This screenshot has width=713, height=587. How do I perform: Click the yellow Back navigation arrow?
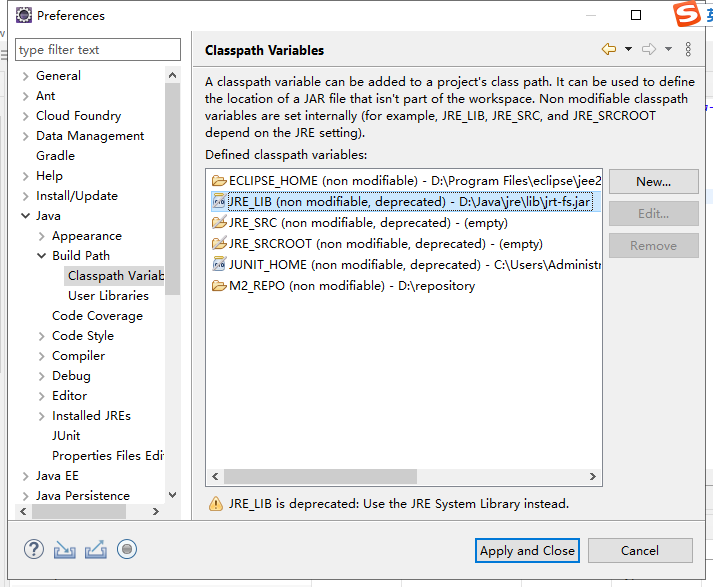pyautogui.click(x=608, y=49)
